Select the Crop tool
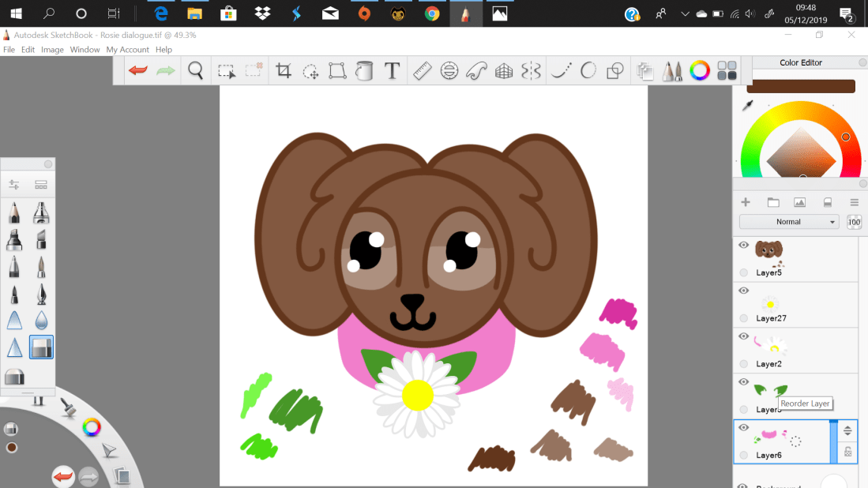The image size is (868, 488). coord(284,71)
